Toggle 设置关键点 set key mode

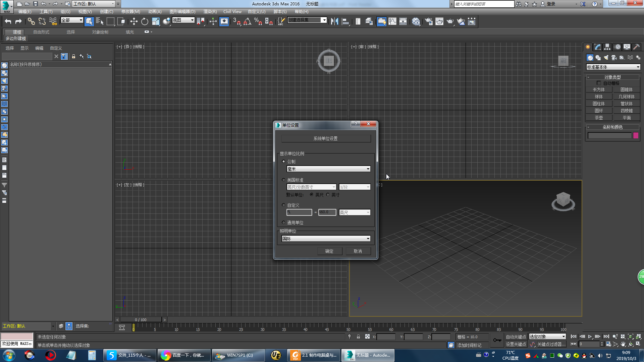click(x=516, y=344)
